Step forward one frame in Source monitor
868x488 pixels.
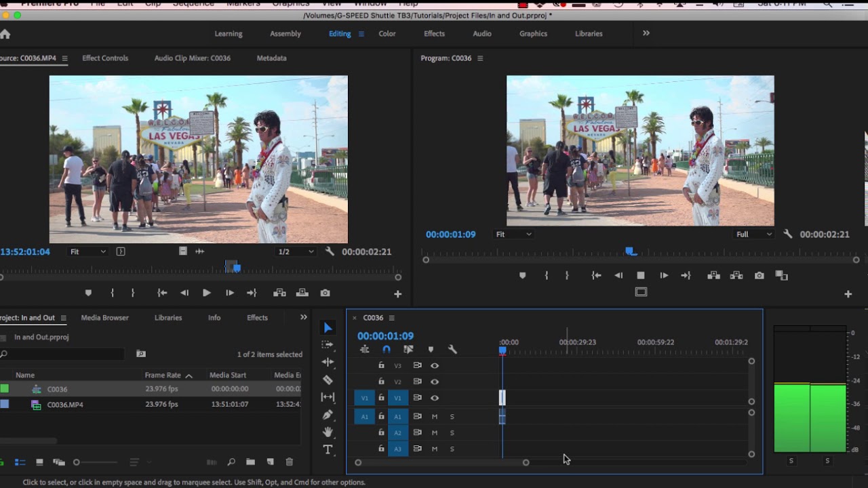[230, 293]
